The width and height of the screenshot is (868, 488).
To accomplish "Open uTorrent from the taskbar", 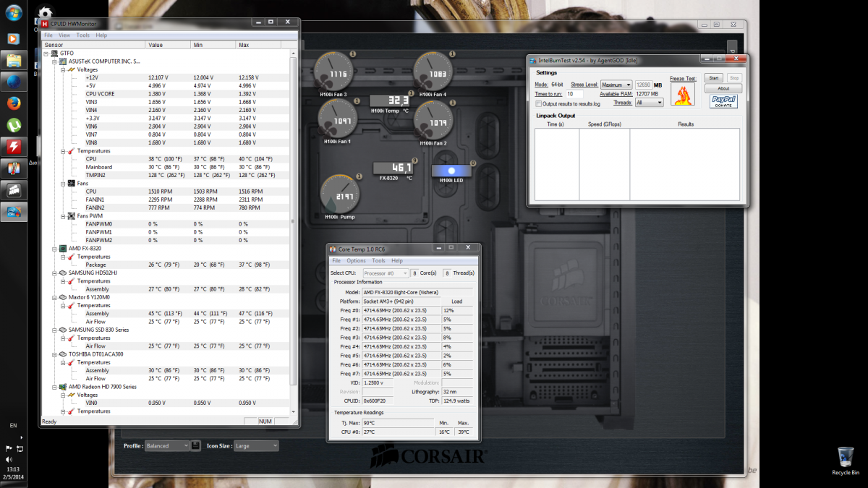I will 14,125.
